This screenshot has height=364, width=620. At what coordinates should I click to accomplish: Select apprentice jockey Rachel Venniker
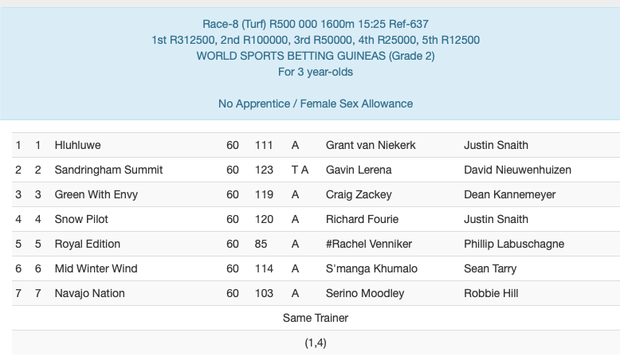pyautogui.click(x=370, y=244)
